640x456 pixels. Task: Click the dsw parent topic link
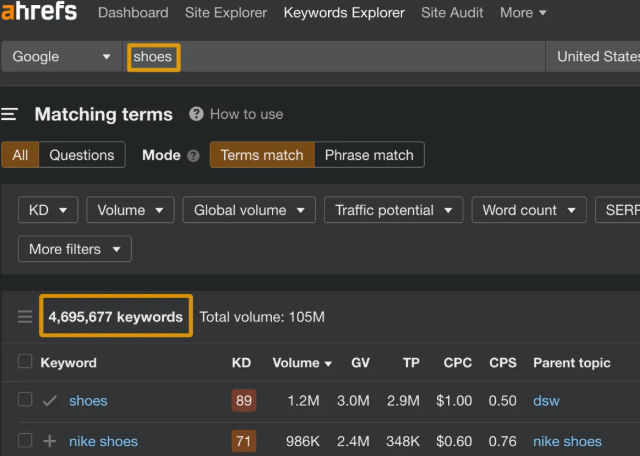point(546,401)
